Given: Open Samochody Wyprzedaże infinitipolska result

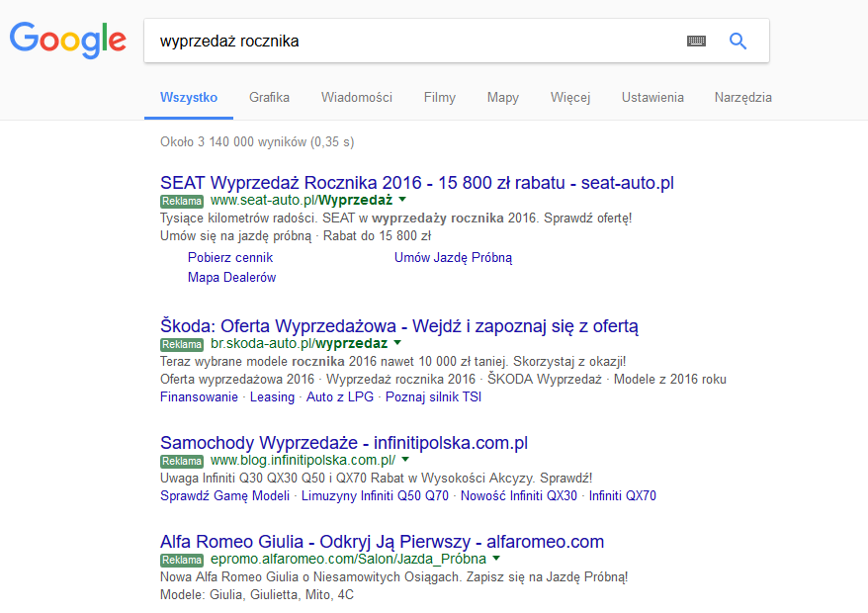Looking at the screenshot, I should [344, 443].
